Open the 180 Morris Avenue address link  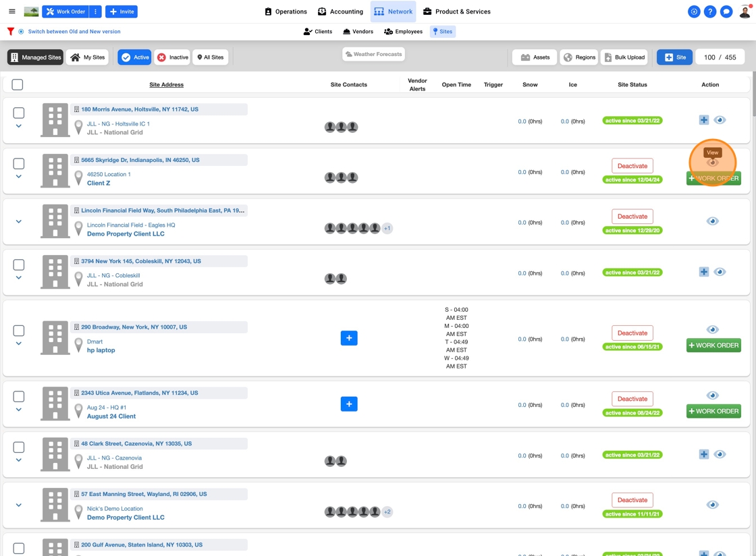click(x=139, y=109)
